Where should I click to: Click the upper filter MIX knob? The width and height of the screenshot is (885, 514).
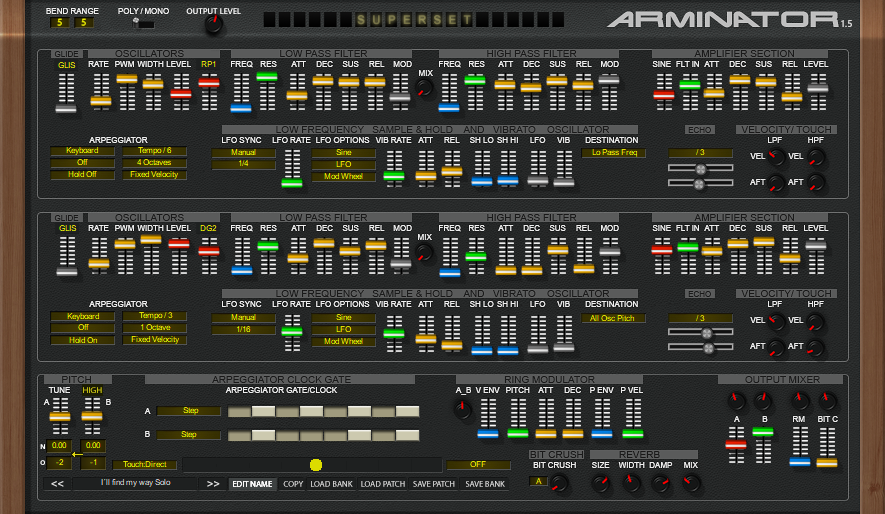click(426, 89)
